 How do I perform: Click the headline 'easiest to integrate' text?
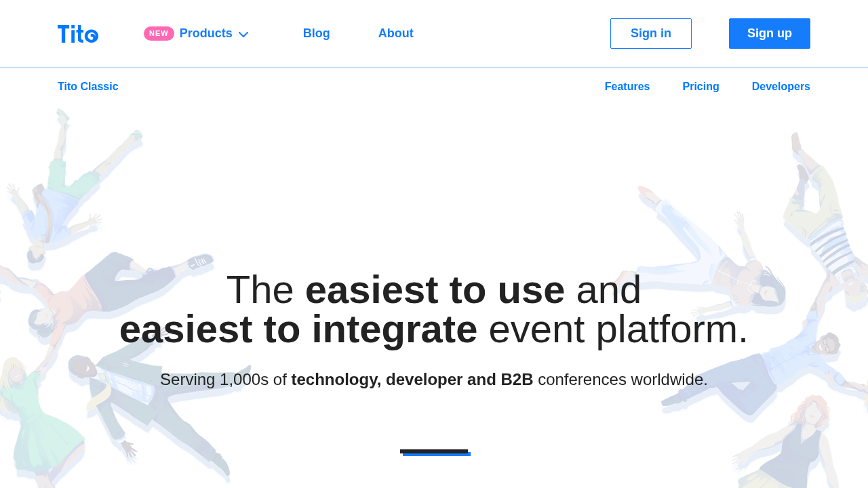pos(298,329)
